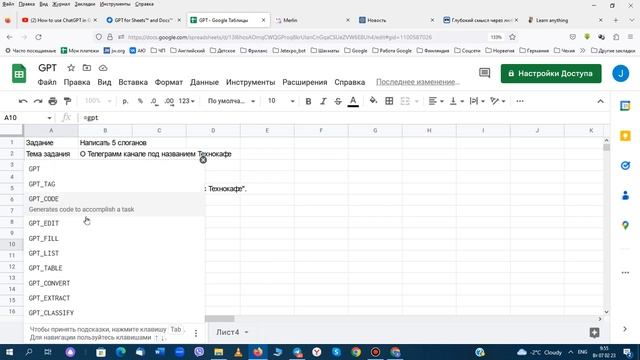The width and height of the screenshot is (640, 360).
Task: Toggle strikethrough formatting
Action: coord(338,101)
